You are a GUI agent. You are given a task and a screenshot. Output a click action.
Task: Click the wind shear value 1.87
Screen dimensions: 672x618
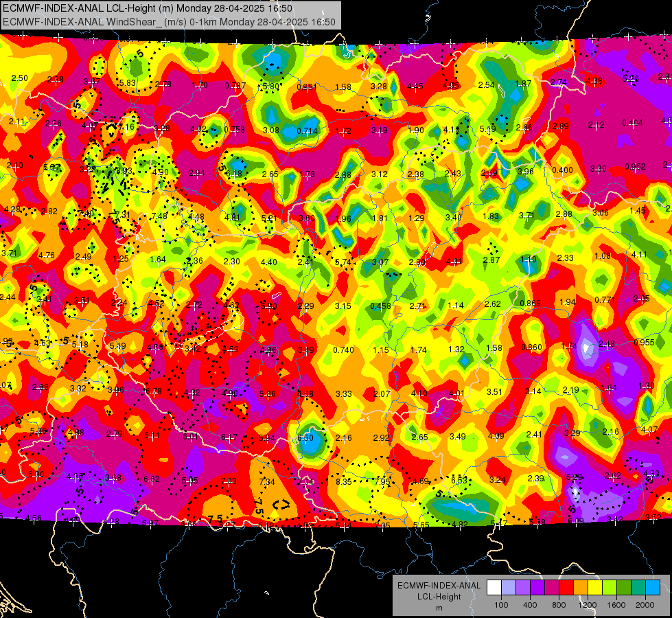523,84
